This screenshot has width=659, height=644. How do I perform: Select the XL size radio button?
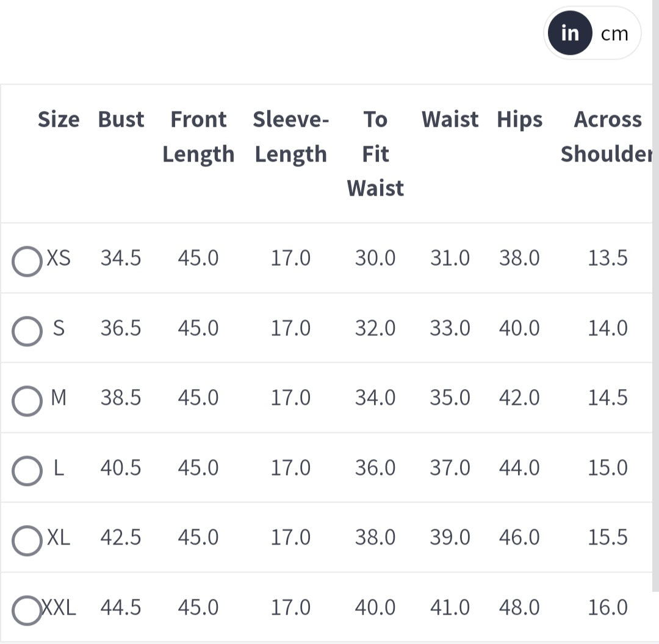point(27,540)
